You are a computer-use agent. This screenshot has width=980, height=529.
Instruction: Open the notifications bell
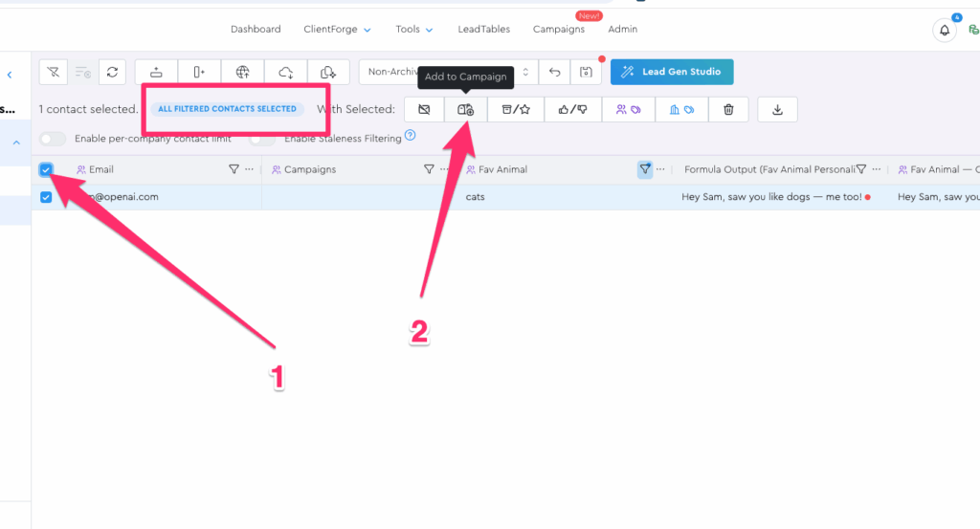tap(945, 30)
